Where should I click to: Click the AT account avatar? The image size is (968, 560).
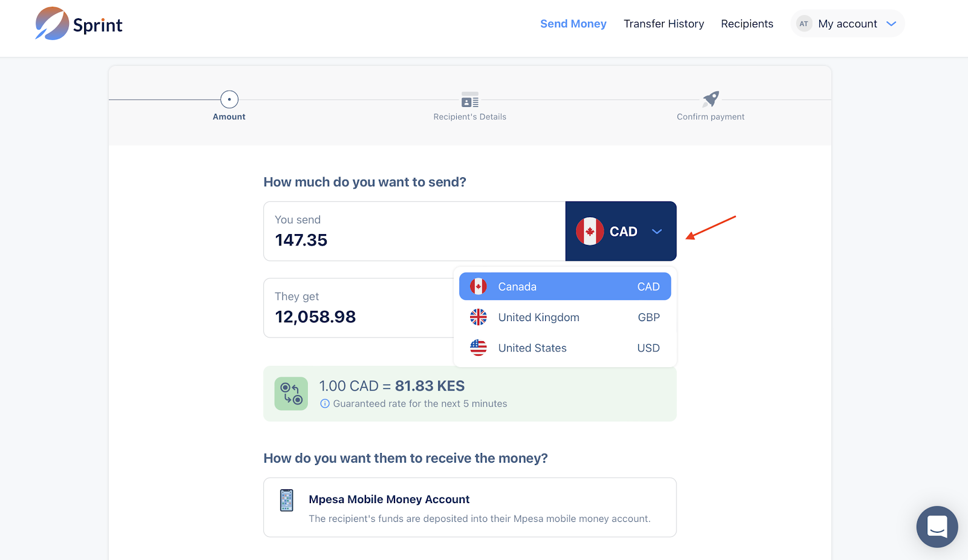(803, 24)
